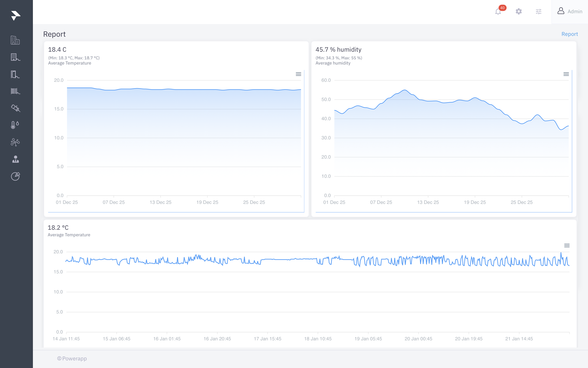588x368 pixels.
Task: Select the plug connector sidebar icon
Action: 15,108
